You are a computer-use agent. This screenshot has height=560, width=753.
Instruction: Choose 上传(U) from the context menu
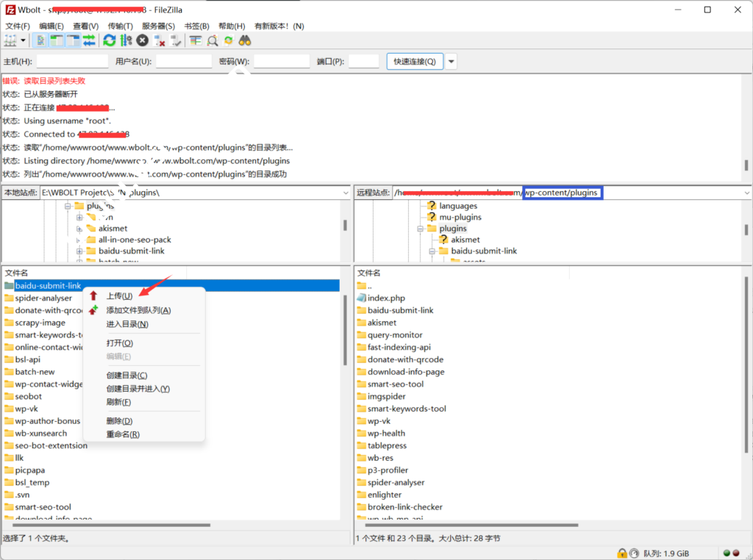click(x=119, y=296)
